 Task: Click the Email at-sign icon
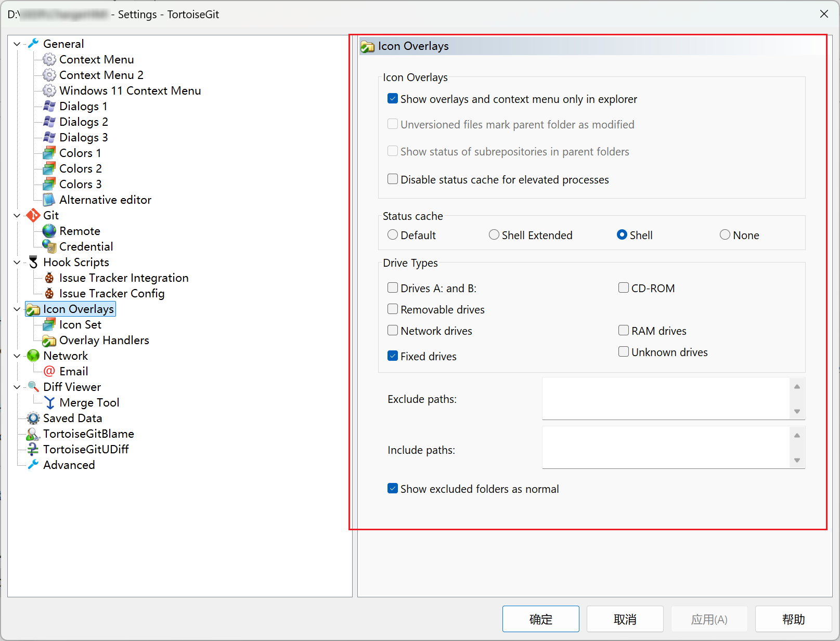click(49, 371)
